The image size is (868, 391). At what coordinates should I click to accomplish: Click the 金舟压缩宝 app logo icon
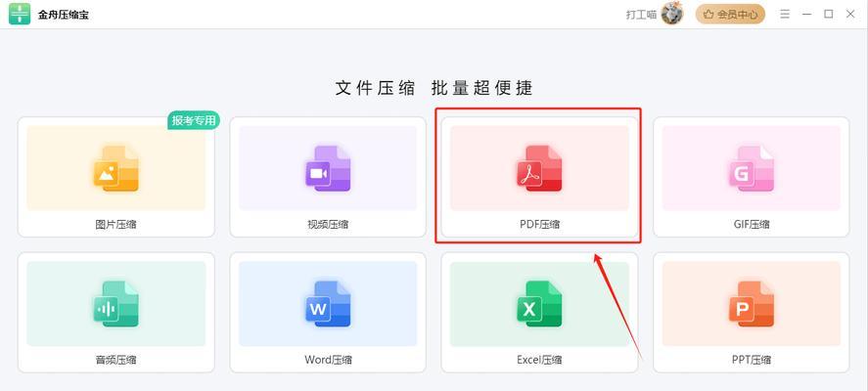[20, 14]
